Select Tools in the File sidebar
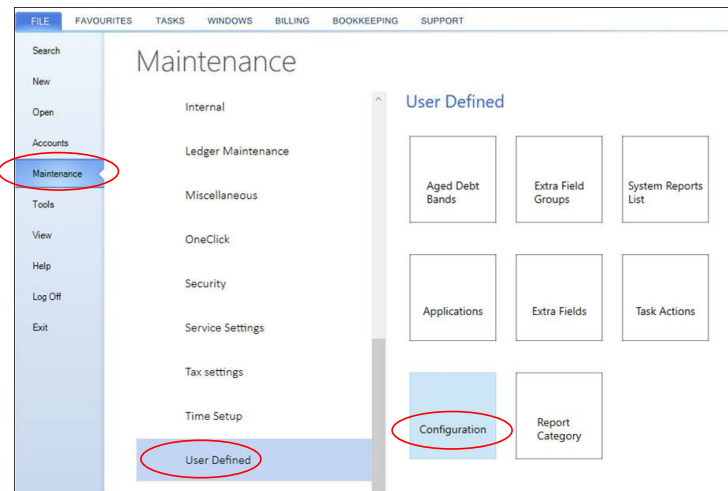The image size is (728, 491). click(x=43, y=204)
